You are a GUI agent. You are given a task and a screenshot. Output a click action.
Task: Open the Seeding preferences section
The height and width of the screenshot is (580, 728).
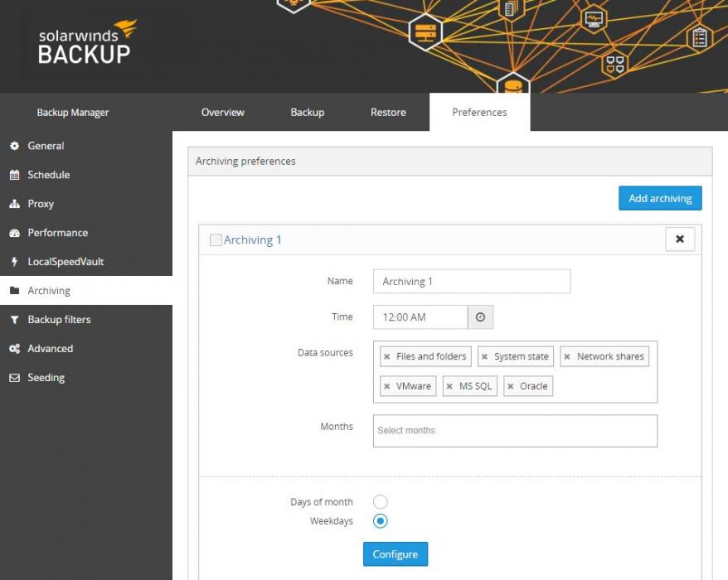86,378
